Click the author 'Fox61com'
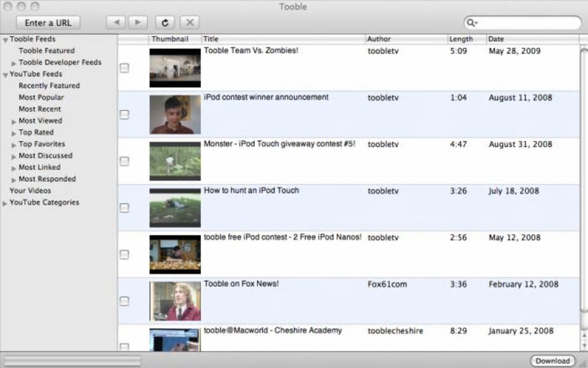Image resolution: width=588 pixels, height=368 pixels. tap(387, 284)
